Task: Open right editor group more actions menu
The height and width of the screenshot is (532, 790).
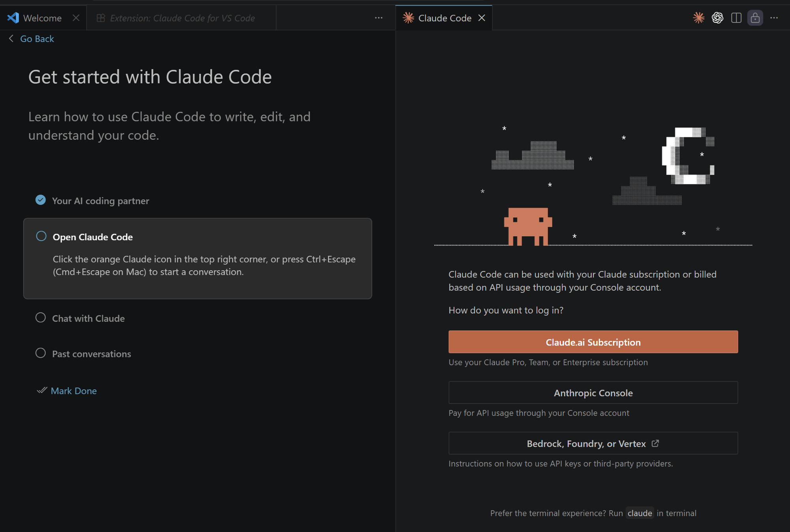Action: (774, 18)
